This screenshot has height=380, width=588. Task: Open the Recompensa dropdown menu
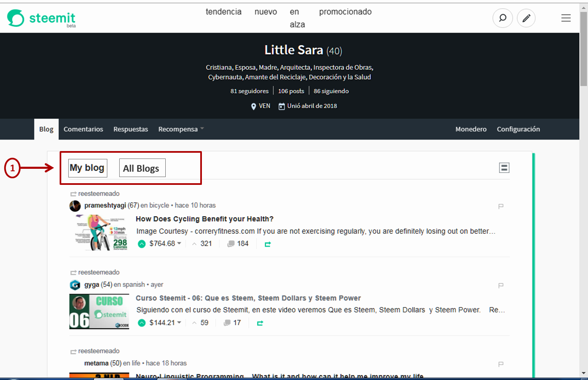tap(181, 129)
